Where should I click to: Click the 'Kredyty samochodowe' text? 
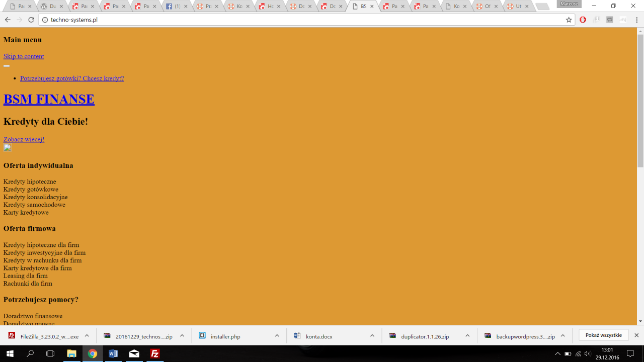34,205
